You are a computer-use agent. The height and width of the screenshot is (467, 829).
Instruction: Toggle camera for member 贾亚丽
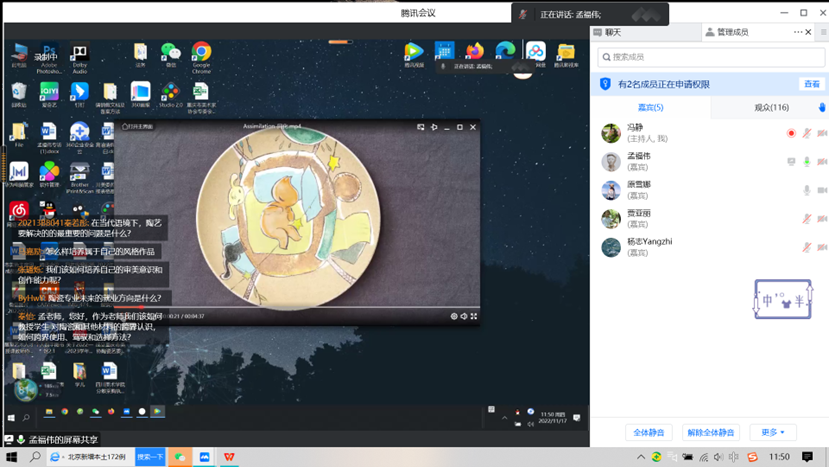pyautogui.click(x=822, y=218)
